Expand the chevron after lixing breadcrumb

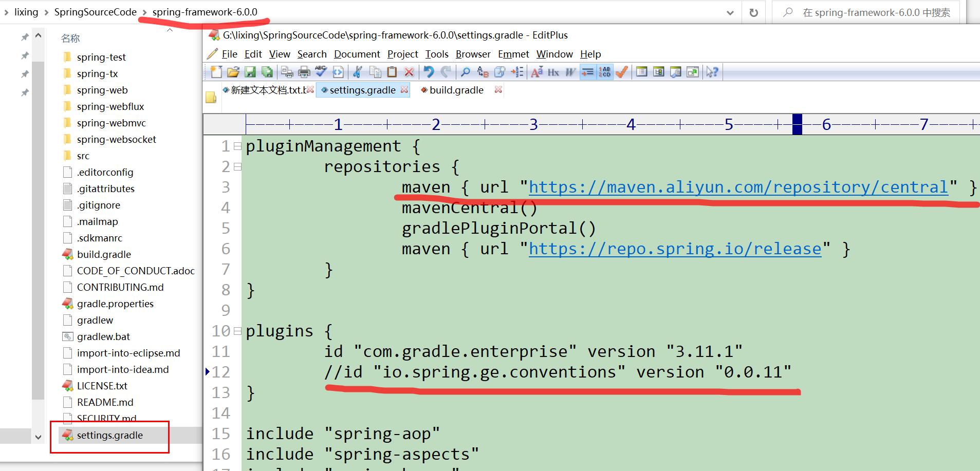46,12
